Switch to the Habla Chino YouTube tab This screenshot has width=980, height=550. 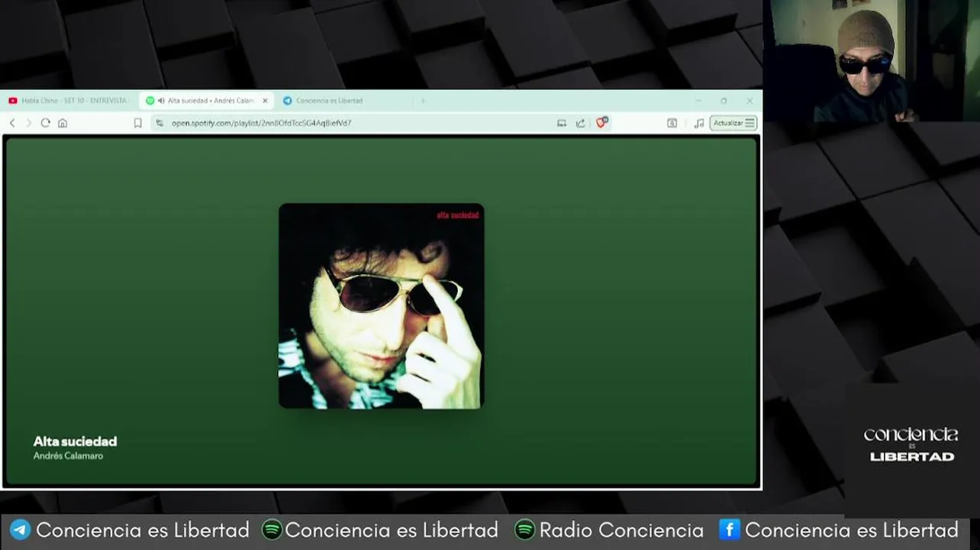tap(70, 101)
